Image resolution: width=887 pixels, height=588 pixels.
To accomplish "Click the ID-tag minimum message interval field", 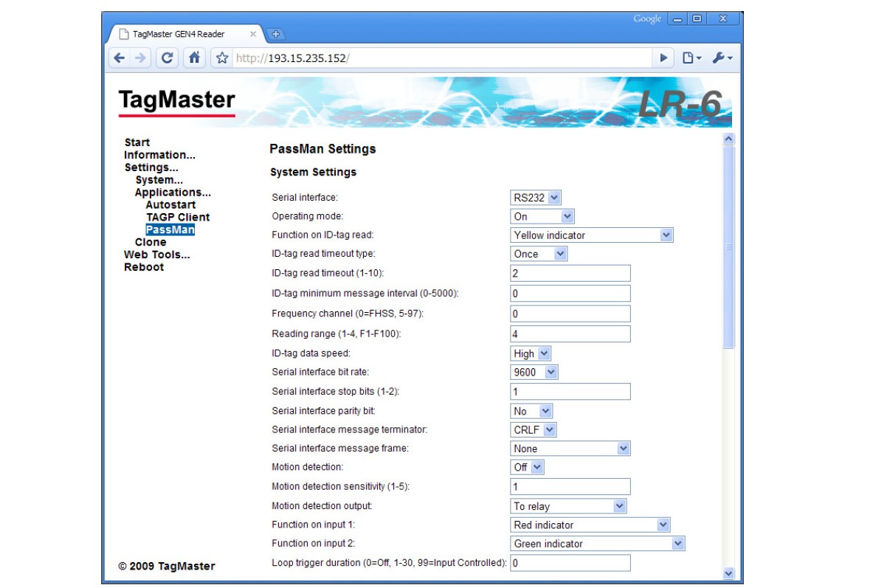I will pos(570,293).
